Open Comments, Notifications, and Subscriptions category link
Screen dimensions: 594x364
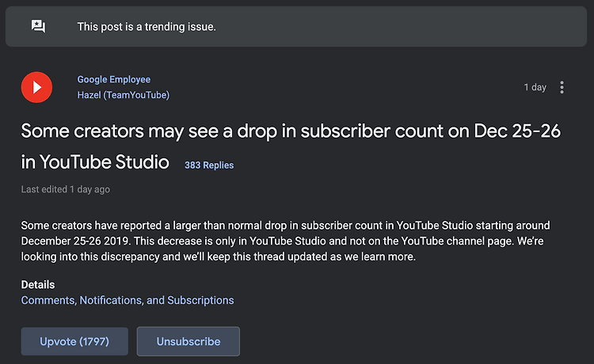[128, 300]
